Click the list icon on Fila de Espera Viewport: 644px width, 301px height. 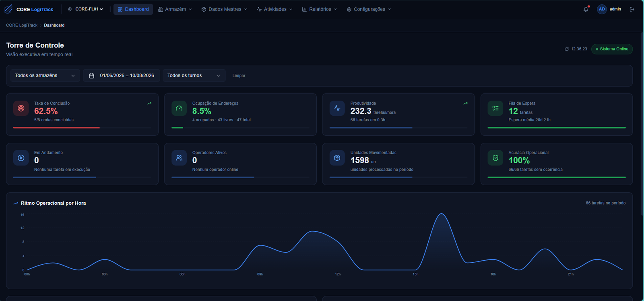(495, 108)
